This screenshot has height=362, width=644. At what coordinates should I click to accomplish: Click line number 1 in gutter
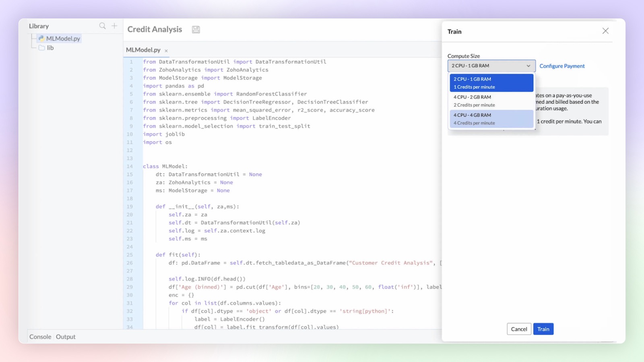(131, 62)
